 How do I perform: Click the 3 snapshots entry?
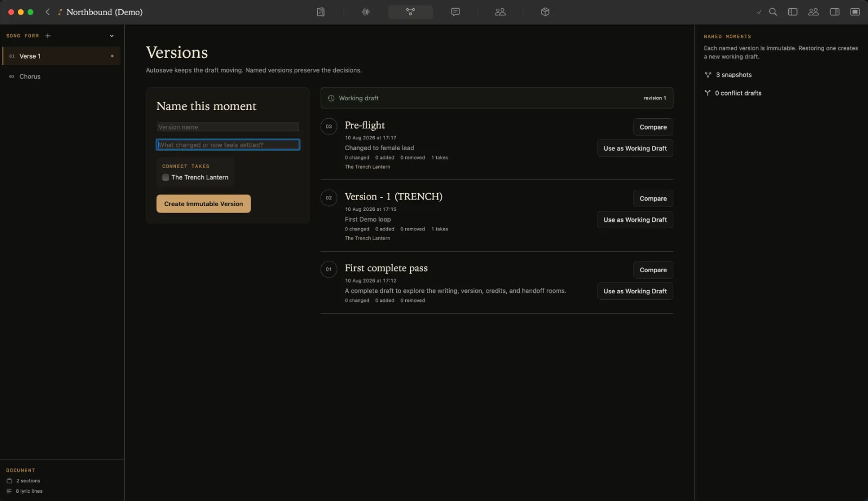tap(727, 75)
